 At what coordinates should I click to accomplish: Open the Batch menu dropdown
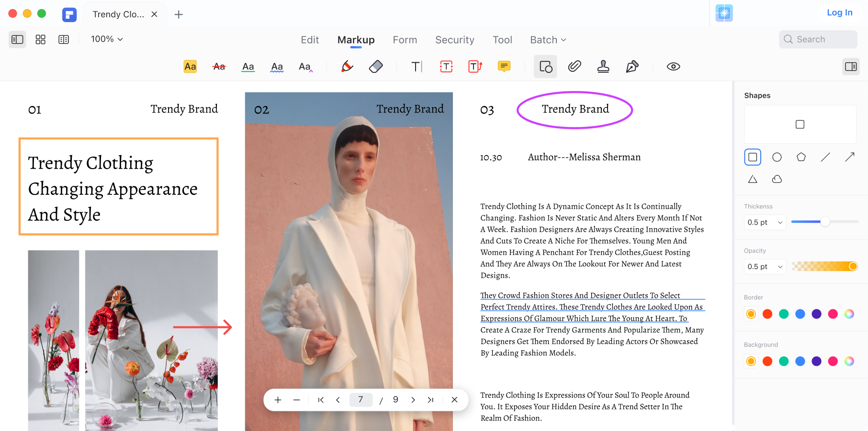548,40
